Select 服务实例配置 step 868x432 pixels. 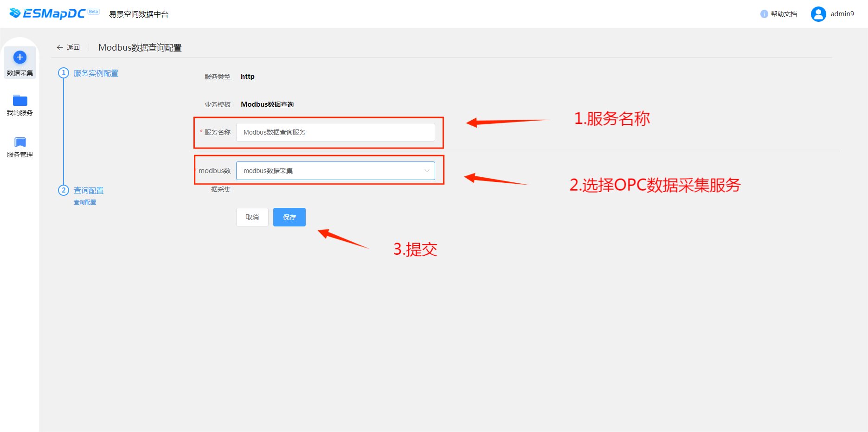tap(96, 73)
